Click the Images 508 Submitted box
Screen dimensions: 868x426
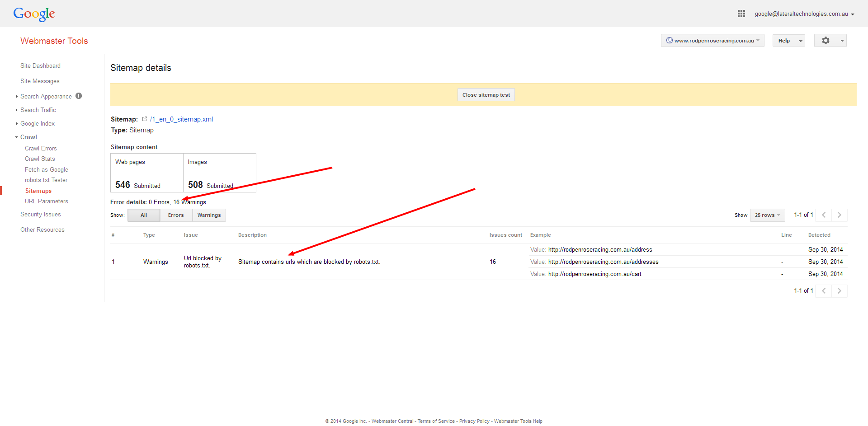click(220, 173)
